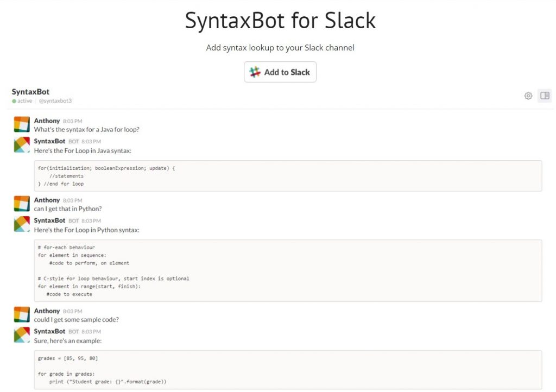Click the 8:03 PM timestamp on the Java syntax reply
The height and width of the screenshot is (392, 556).
91,141
